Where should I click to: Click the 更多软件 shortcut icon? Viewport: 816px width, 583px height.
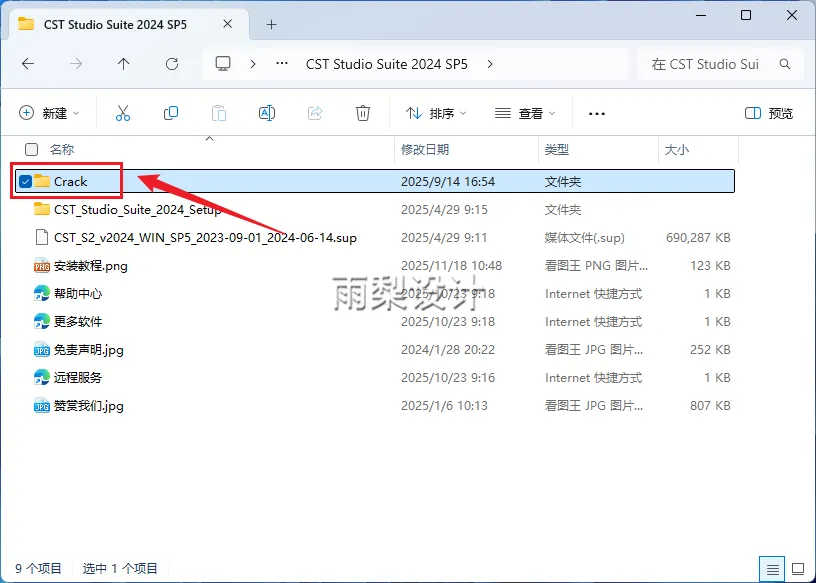[x=42, y=322]
